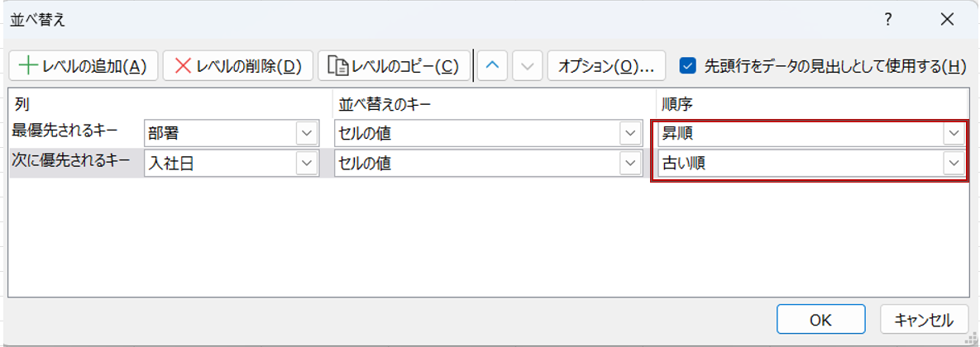Click the Move Down arrow icon
Screen dimensions: 980x347
(526, 66)
